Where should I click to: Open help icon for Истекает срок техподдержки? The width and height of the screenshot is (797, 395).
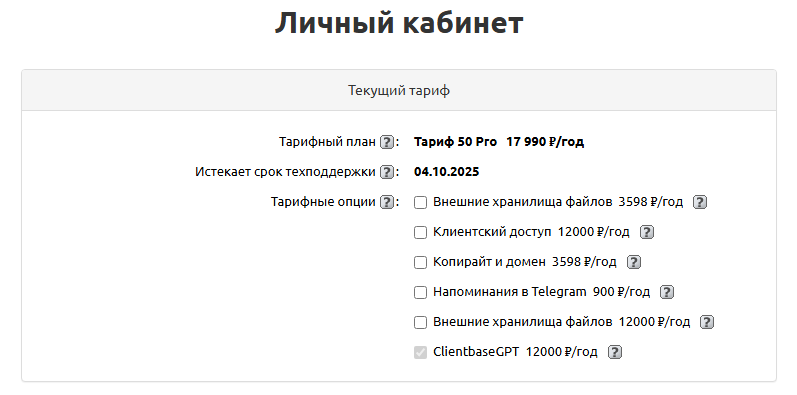tap(387, 172)
